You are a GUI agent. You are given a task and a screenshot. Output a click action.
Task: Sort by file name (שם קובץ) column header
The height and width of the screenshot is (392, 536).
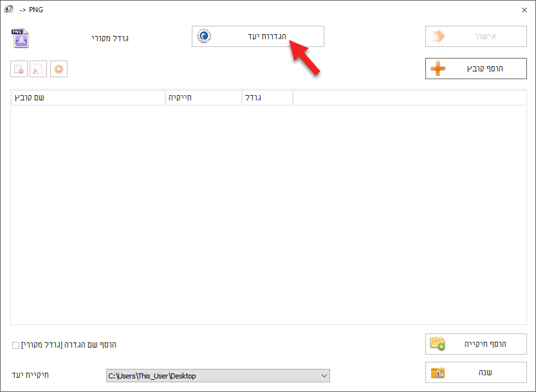89,98
